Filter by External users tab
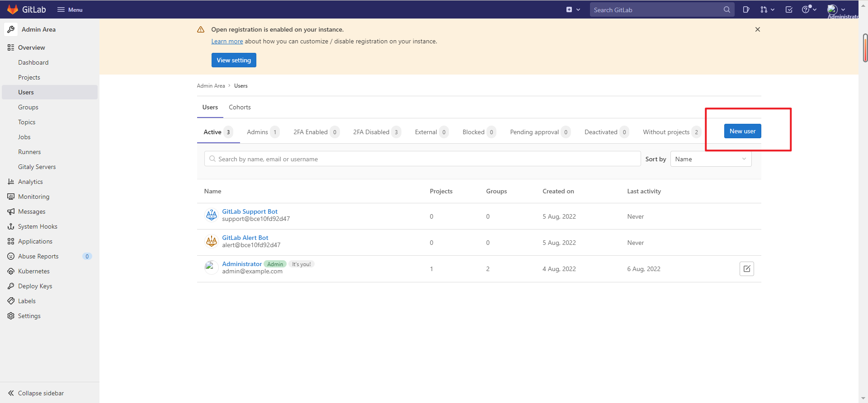This screenshot has height=403, width=868. (x=431, y=132)
